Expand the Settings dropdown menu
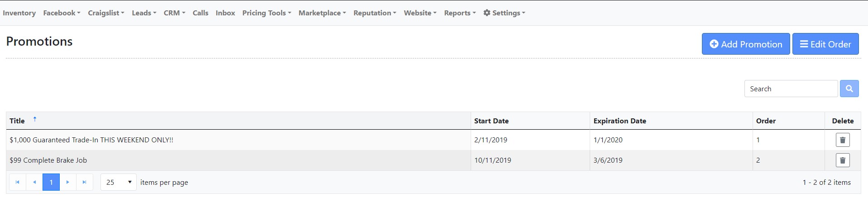Image resolution: width=868 pixels, height=197 pixels. point(504,13)
